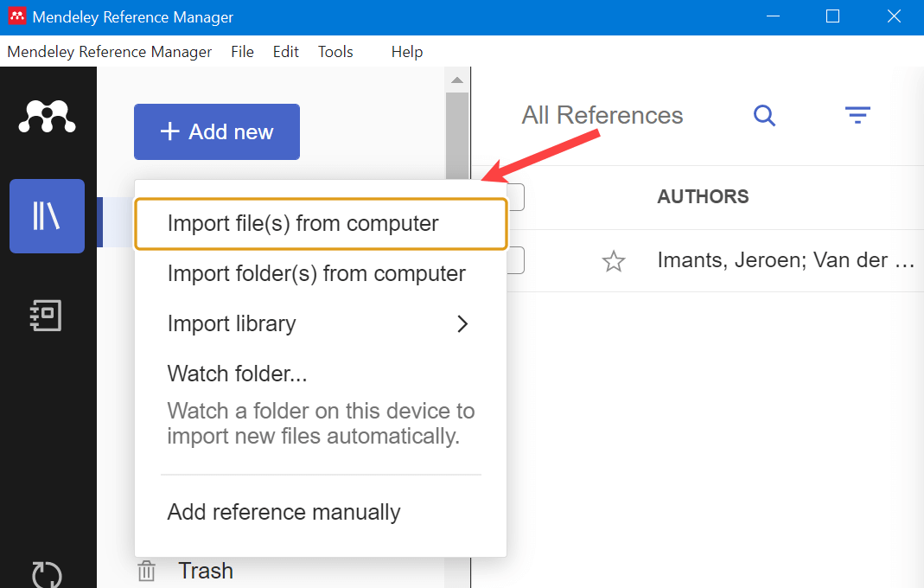Screen dimensions: 924x588
Task: Open the Tools menu
Action: [x=335, y=52]
